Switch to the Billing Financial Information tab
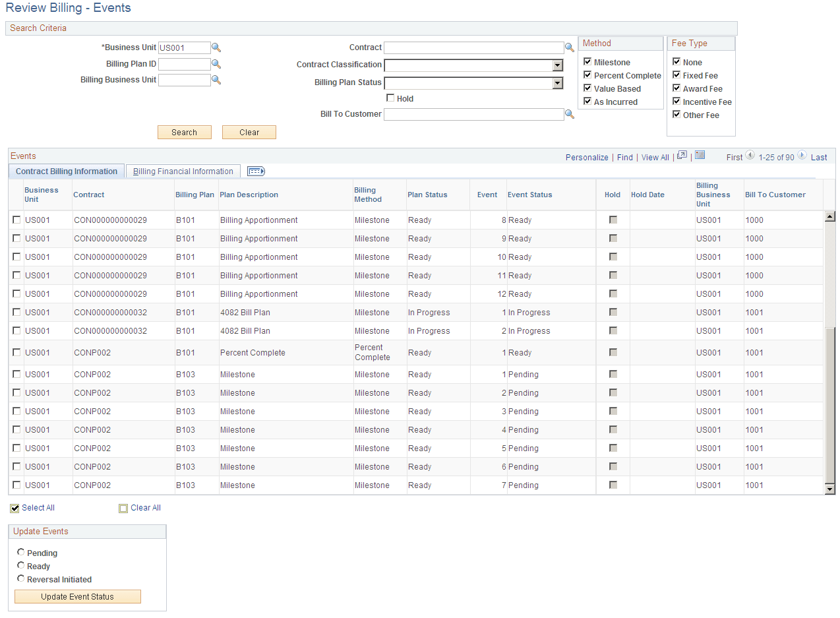 (183, 170)
